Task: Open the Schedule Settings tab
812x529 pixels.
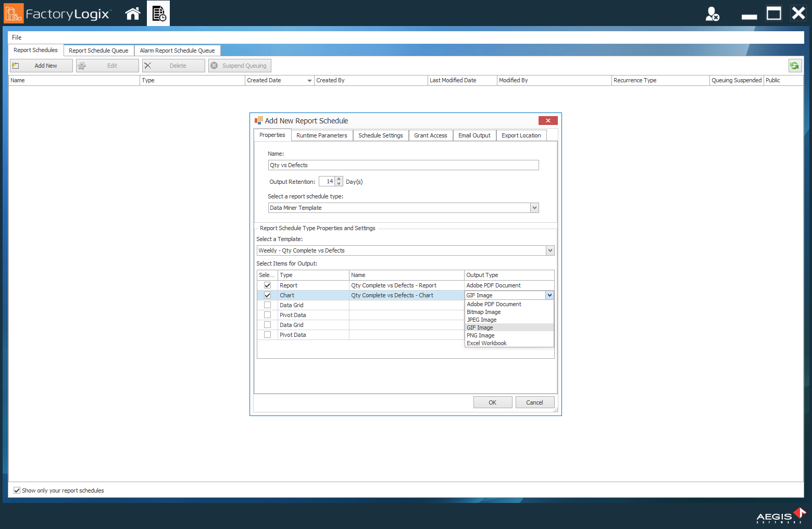Action: point(381,135)
